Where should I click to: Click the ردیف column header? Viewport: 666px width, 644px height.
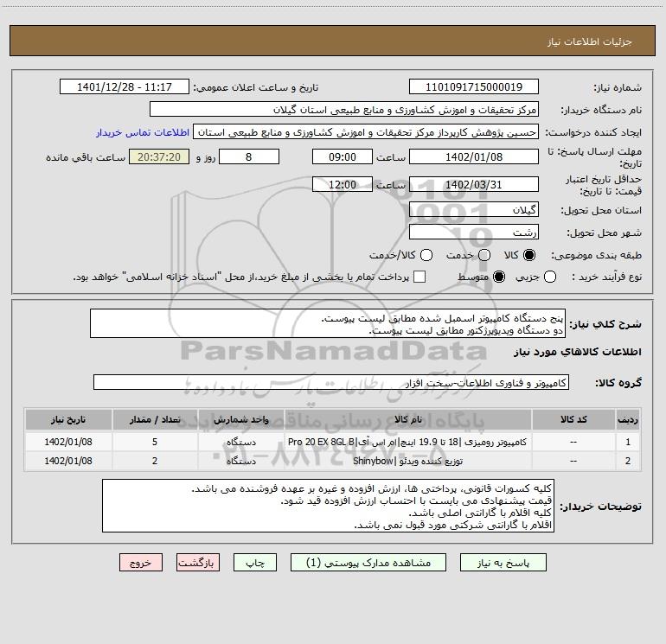click(628, 419)
